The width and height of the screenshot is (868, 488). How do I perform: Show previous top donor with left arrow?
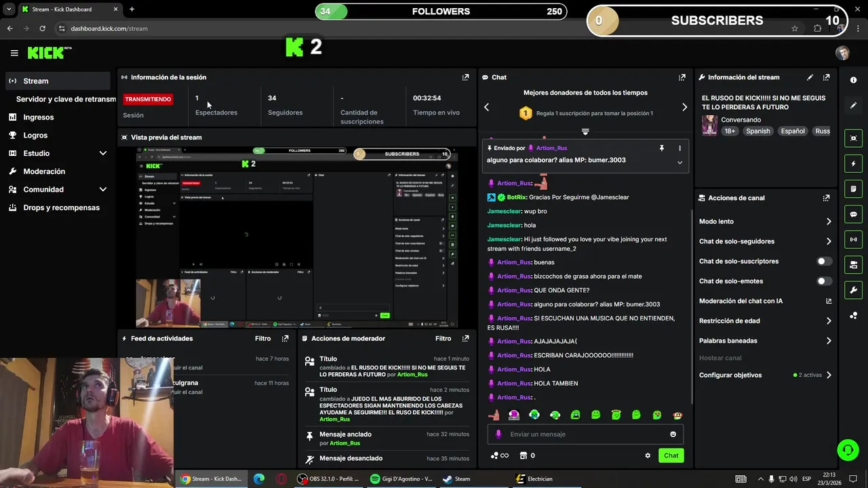[x=486, y=107]
